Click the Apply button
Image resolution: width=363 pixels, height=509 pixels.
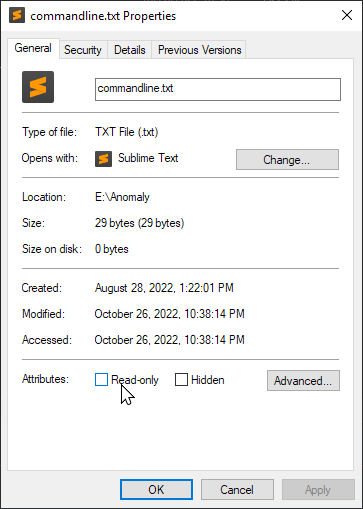tap(318, 489)
